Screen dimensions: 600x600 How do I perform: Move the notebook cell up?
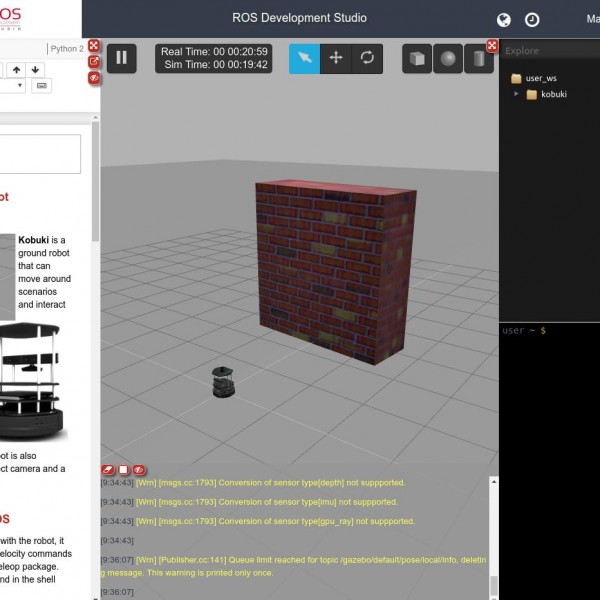tap(16, 70)
